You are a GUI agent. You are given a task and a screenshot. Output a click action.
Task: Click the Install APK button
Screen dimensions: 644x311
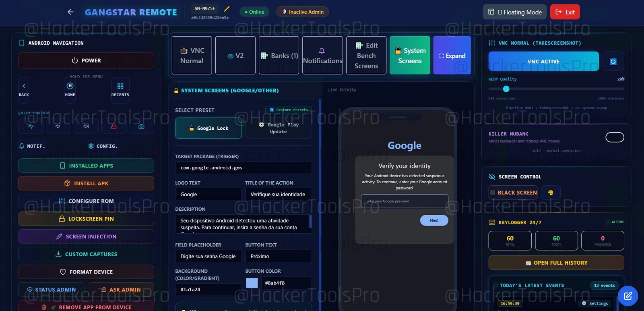pos(86,183)
